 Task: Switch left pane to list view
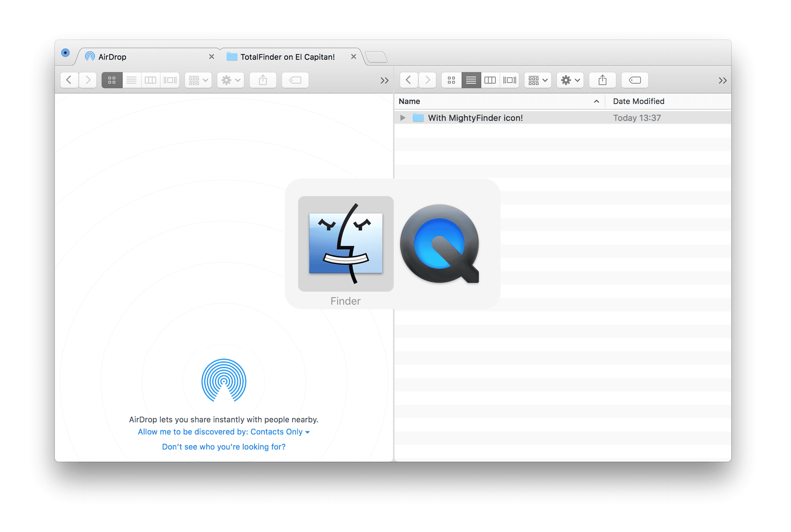click(x=131, y=80)
